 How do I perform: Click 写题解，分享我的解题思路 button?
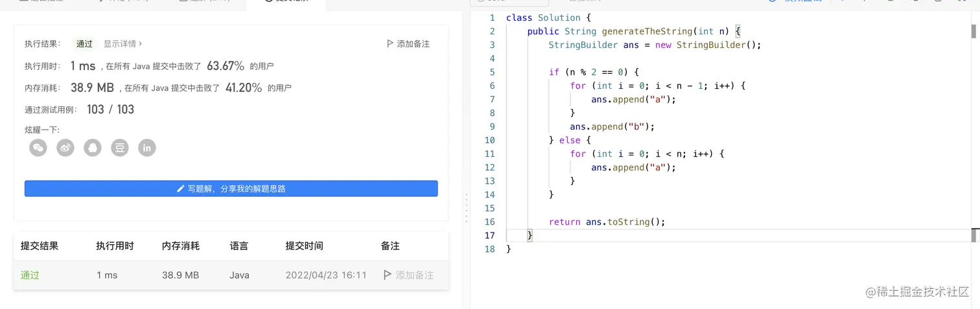(x=231, y=189)
